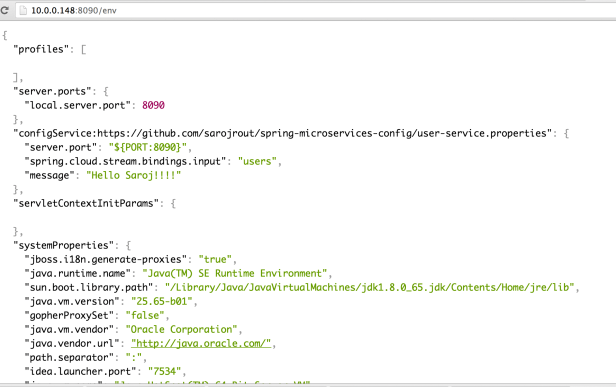Select the "Oracle Corporation" value

tap(182, 329)
